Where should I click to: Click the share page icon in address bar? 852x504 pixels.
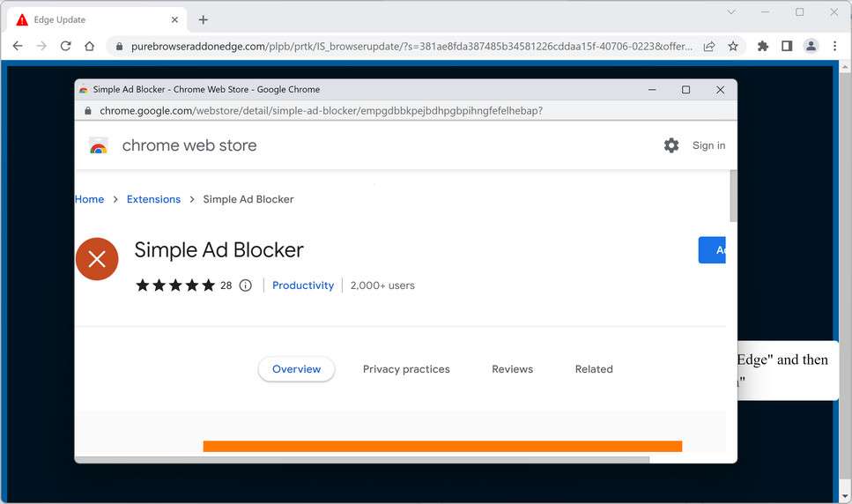point(709,46)
